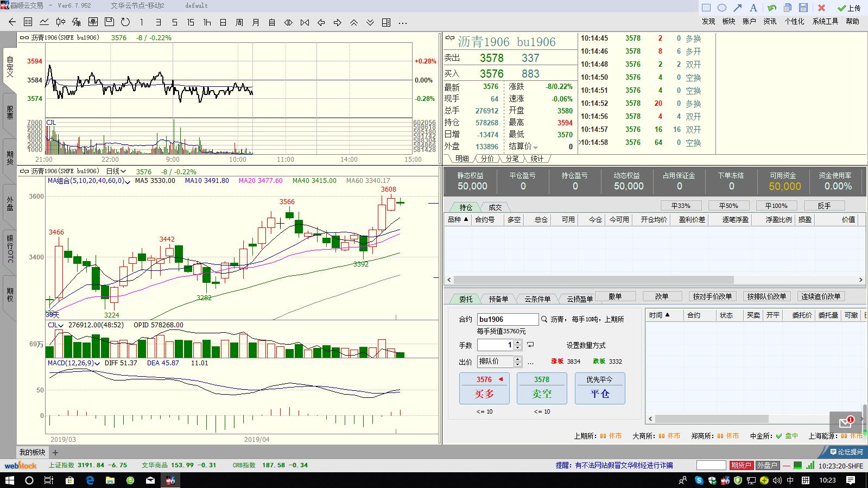Click the 平50% close position button
The height and width of the screenshot is (488, 868).
click(728, 206)
